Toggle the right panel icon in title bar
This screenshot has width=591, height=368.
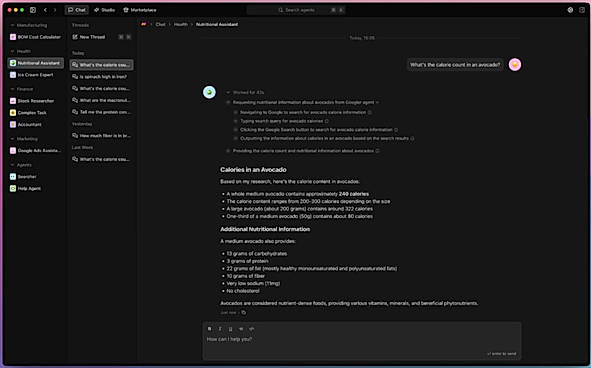pos(582,10)
